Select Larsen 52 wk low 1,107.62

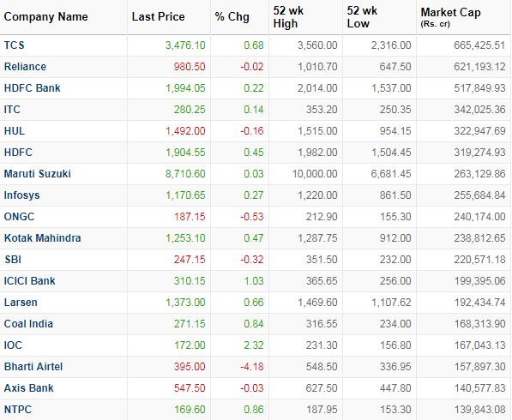pos(391,303)
